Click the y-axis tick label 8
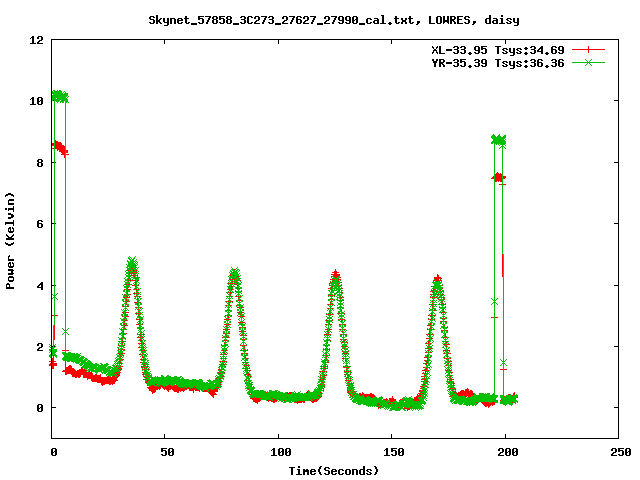 (40, 163)
